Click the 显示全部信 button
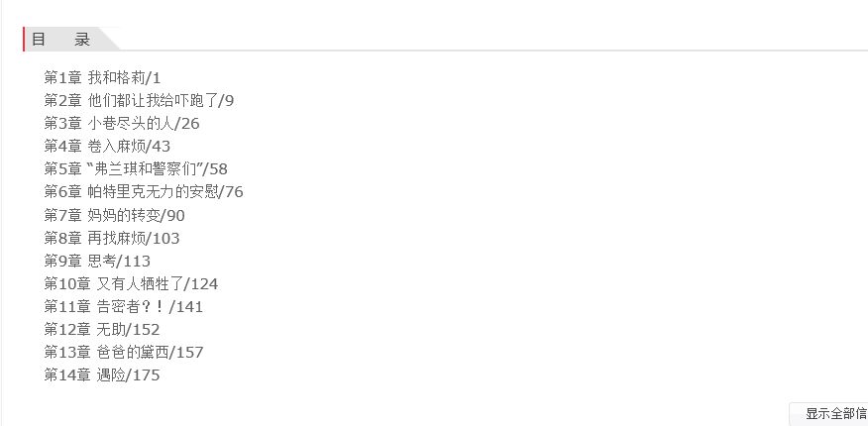Screen dimensions: 868x426 pos(829,414)
